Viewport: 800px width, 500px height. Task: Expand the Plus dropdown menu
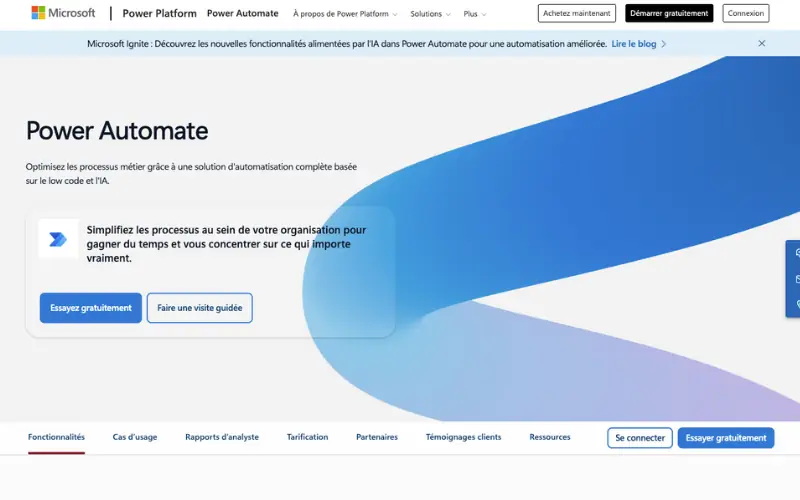coord(474,14)
